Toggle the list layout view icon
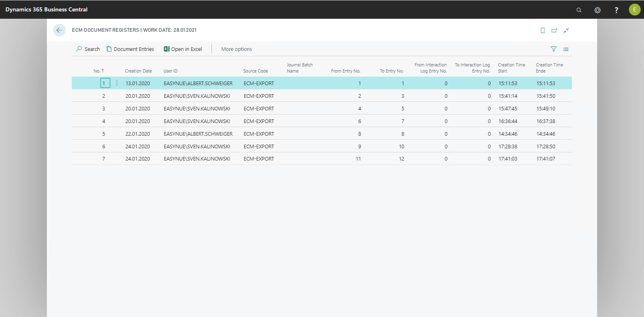Image resolution: width=644 pixels, height=317 pixels. [566, 49]
